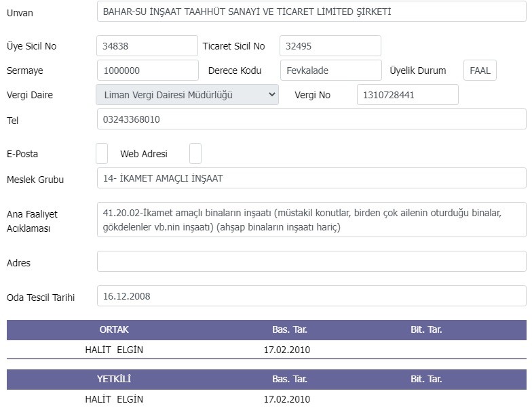Focus the Sermaye input showing 1000000
The height and width of the screenshot is (408, 532).
[148, 70]
